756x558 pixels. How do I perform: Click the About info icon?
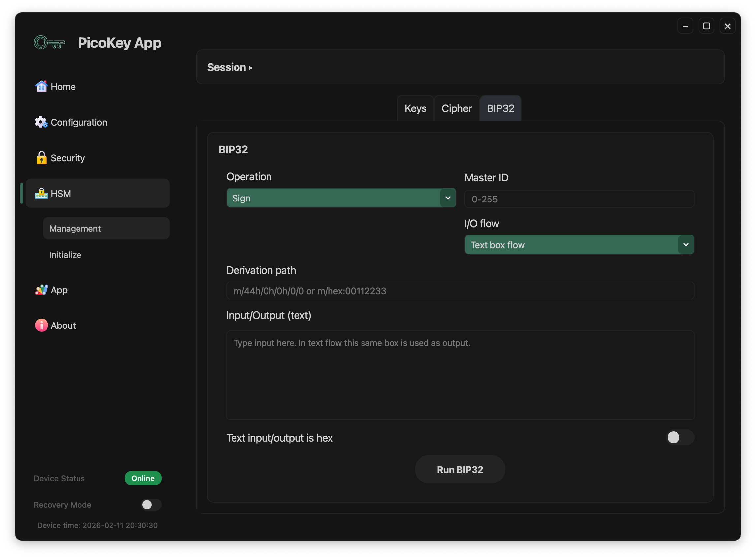pyautogui.click(x=41, y=325)
